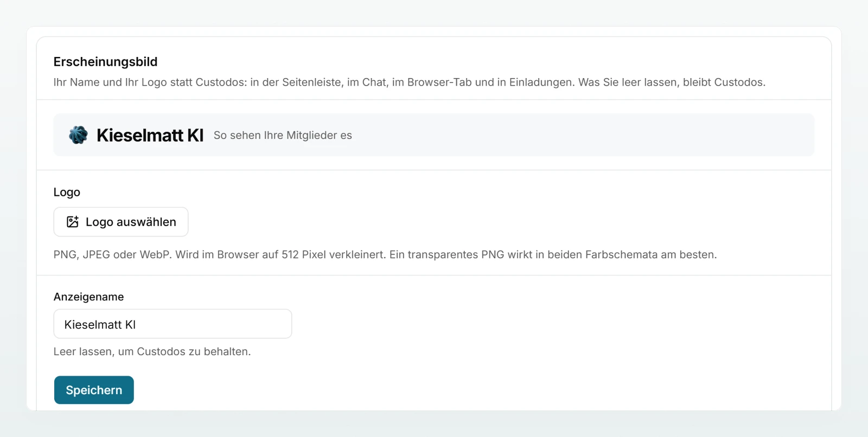Open the Logo auswählen file picker
This screenshot has height=437, width=868.
[121, 222]
